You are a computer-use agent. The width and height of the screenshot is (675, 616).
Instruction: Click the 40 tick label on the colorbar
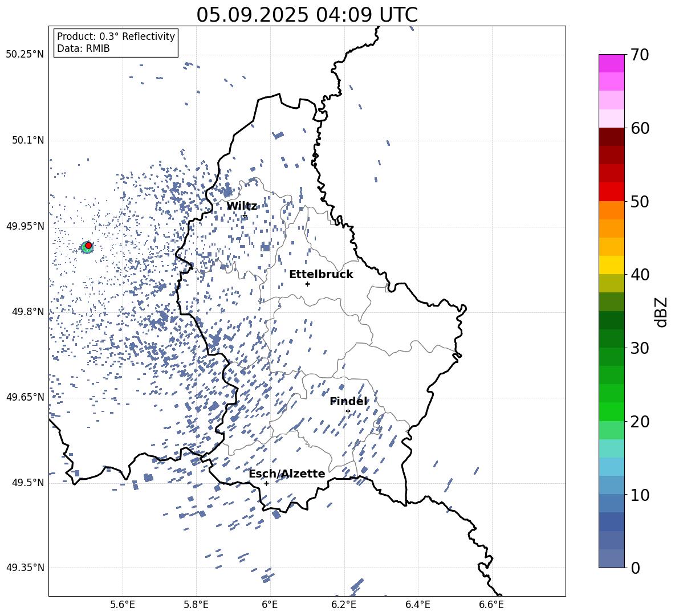pyautogui.click(x=640, y=275)
